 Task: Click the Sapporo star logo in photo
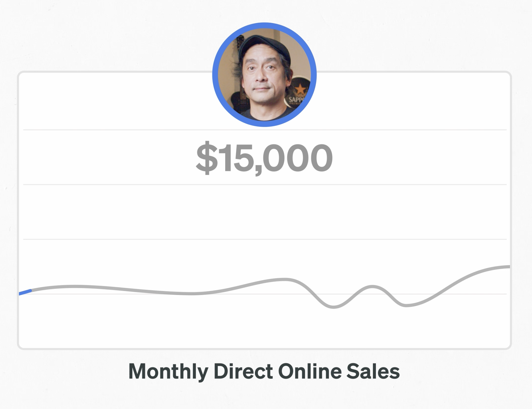click(x=300, y=89)
